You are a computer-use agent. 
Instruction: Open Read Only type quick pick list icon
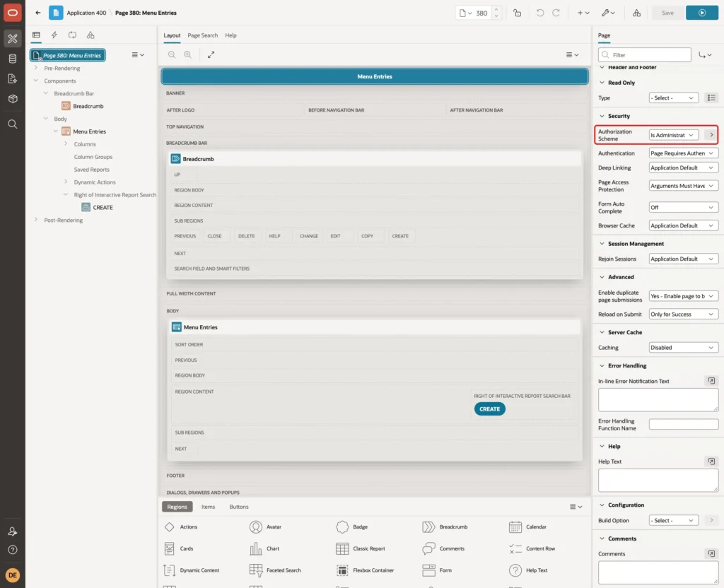click(711, 98)
